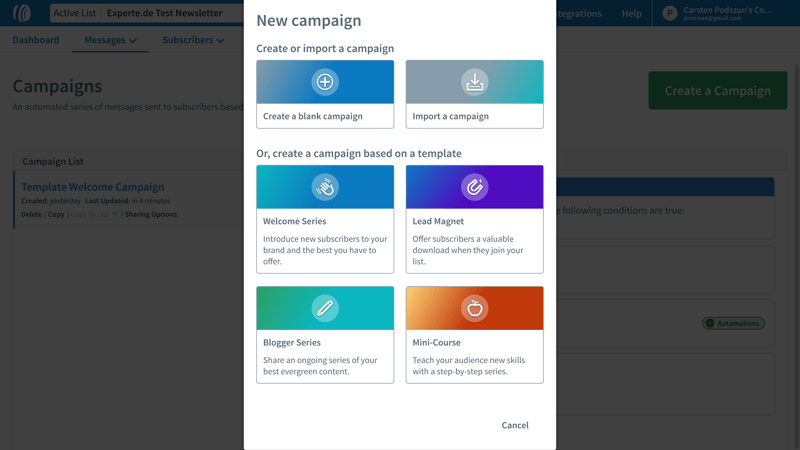Open the Help menu item
The height and width of the screenshot is (450, 800).
(x=631, y=13)
